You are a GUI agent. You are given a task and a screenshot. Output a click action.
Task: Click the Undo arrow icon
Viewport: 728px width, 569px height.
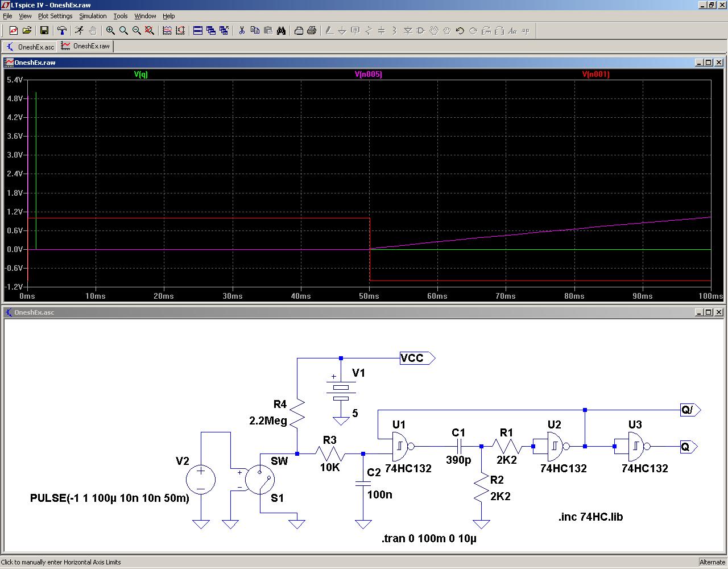click(460, 31)
